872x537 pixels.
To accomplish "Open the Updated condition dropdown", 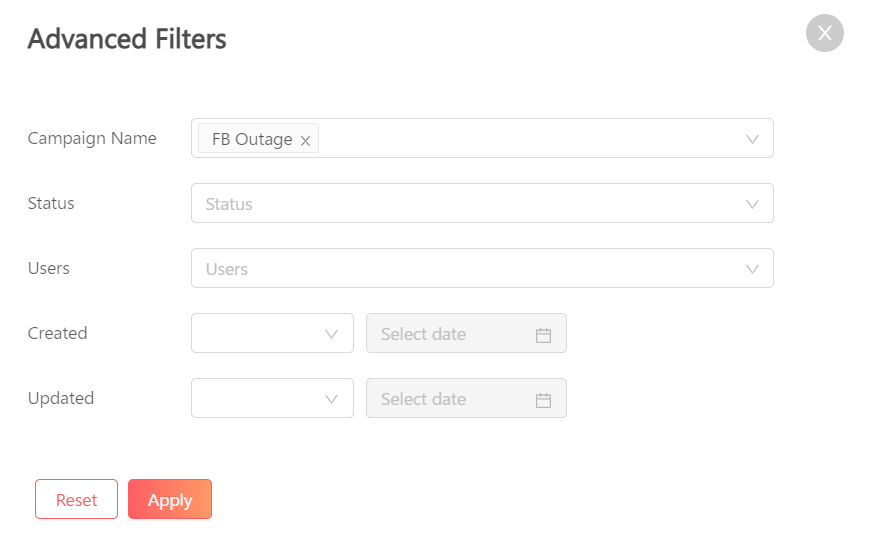I will [272, 398].
